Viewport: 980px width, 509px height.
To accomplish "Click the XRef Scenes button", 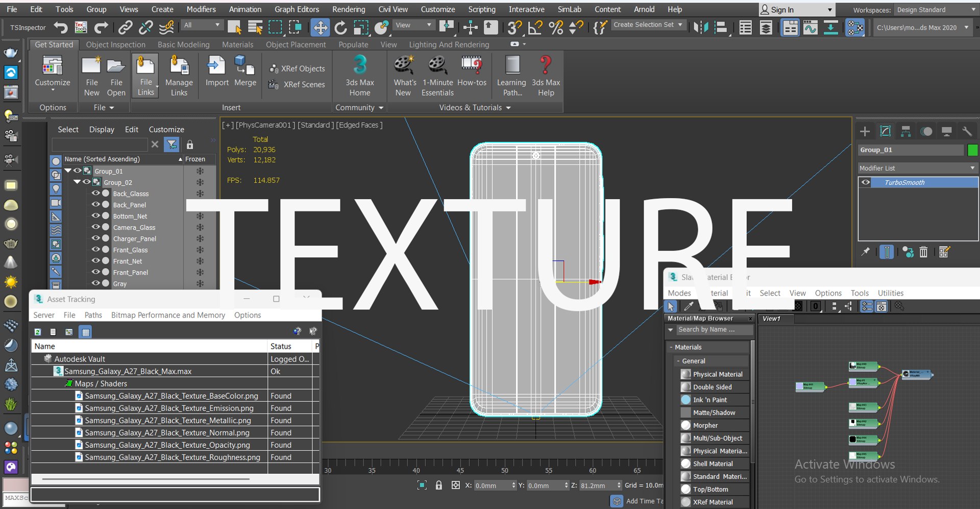I will 297,84.
